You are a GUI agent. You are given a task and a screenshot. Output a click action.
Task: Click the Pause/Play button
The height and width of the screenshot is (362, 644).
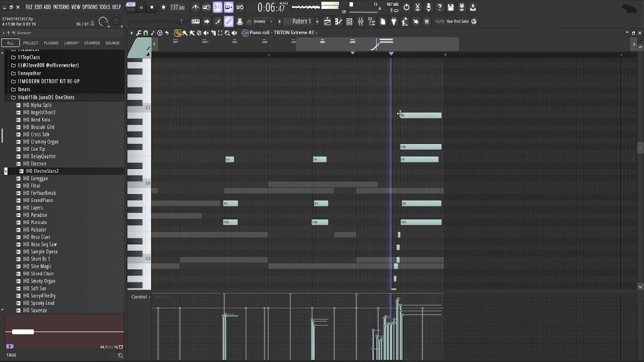[141, 7]
